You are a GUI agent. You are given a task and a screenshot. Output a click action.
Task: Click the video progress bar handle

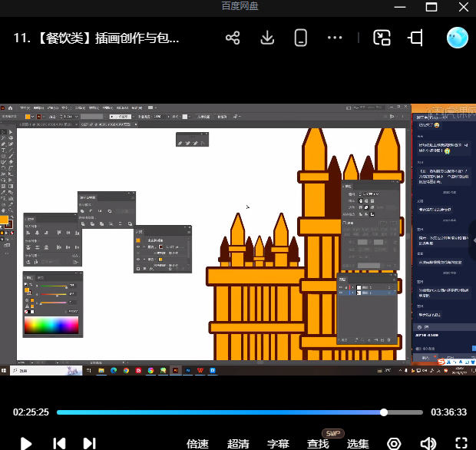[x=384, y=412]
